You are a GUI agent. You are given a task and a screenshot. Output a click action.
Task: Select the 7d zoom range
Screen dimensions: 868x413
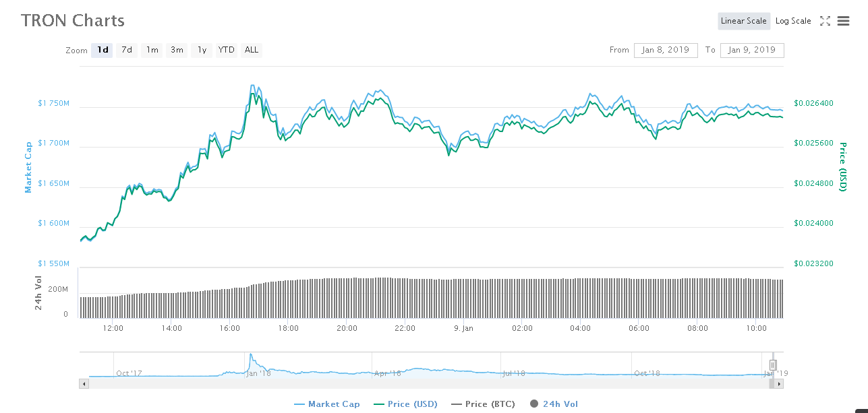coord(126,50)
